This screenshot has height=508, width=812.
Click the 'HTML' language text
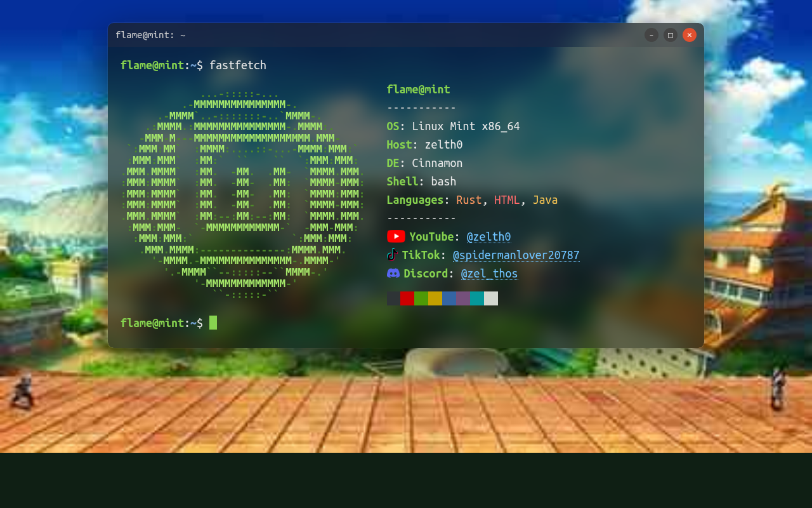507,200
